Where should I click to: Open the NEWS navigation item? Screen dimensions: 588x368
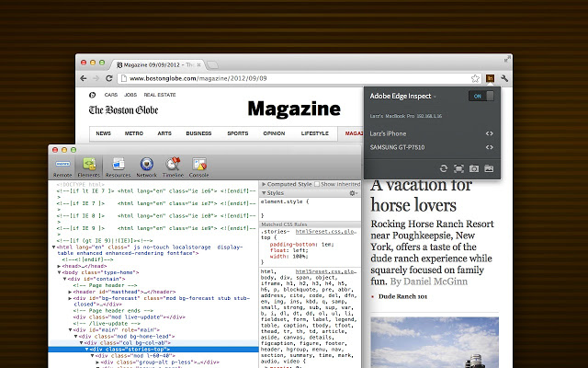(x=104, y=133)
